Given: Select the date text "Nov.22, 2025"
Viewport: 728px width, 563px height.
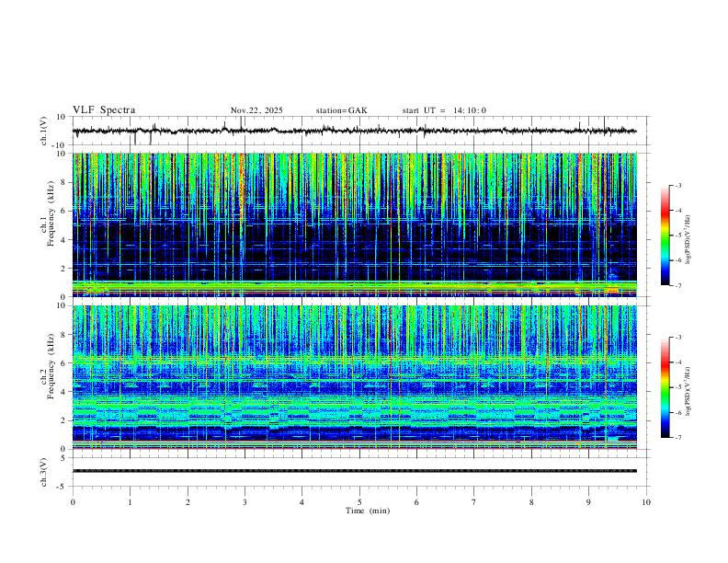Looking at the screenshot, I should point(256,110).
